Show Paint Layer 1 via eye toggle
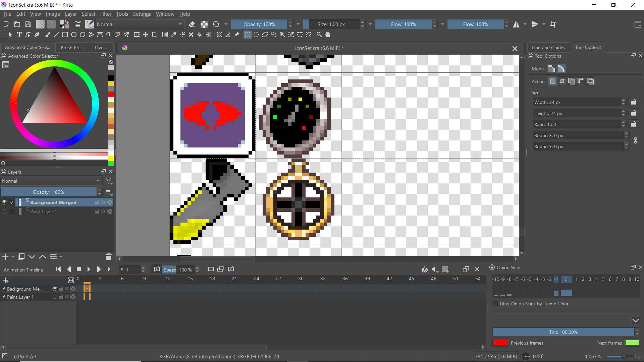 point(4,212)
